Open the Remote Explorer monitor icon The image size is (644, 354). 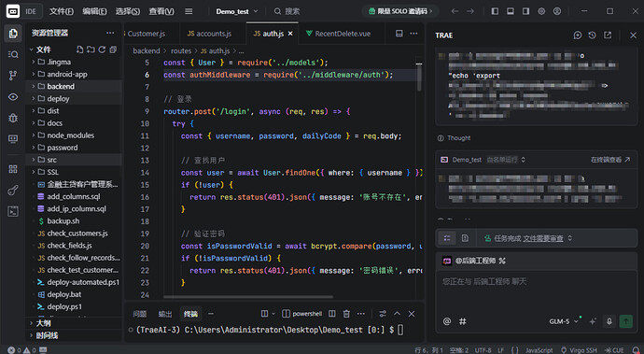[x=13, y=139]
